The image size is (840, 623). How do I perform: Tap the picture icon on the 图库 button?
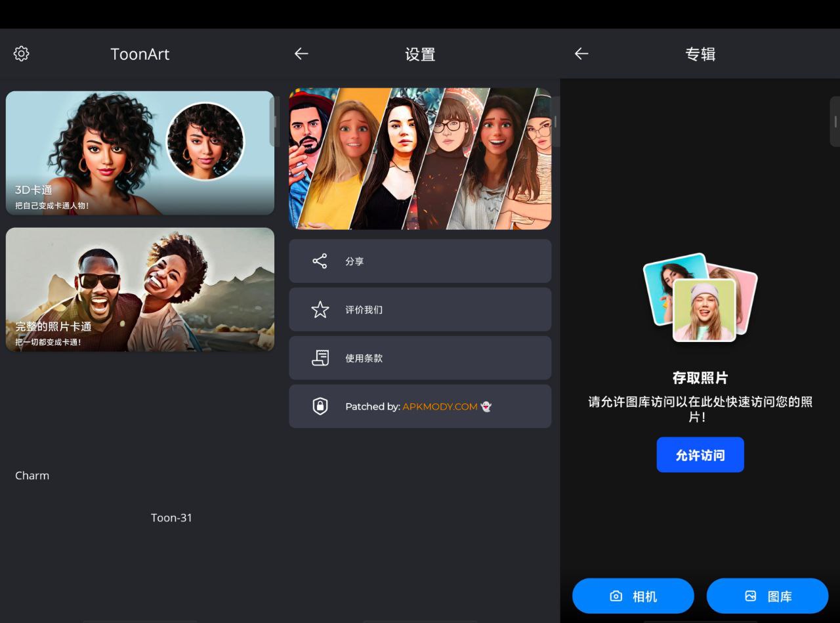pos(750,595)
